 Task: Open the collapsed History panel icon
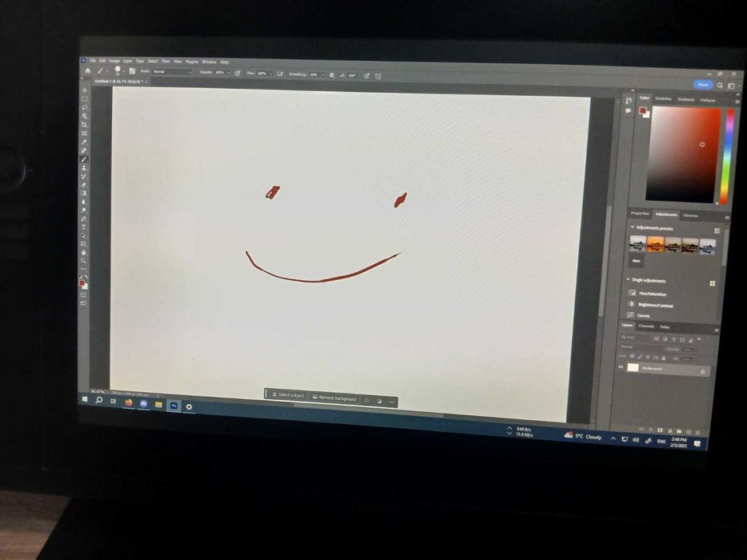629,101
